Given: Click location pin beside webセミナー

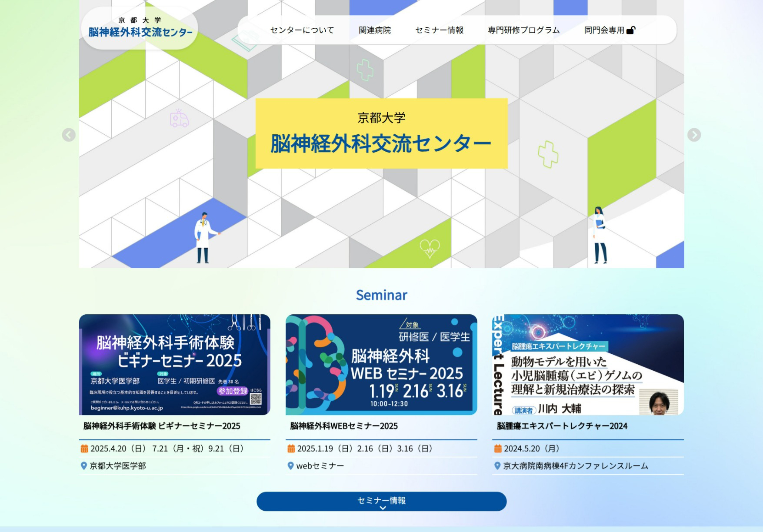Looking at the screenshot, I should click(x=291, y=466).
